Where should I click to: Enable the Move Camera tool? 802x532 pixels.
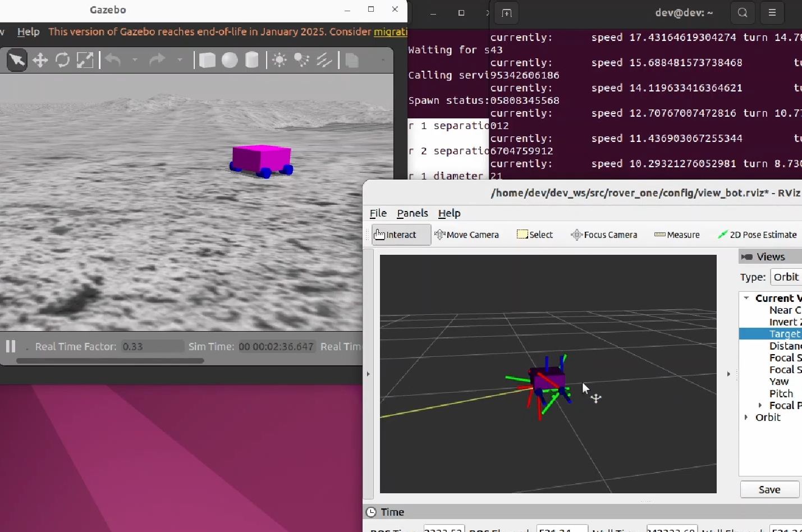click(467, 235)
